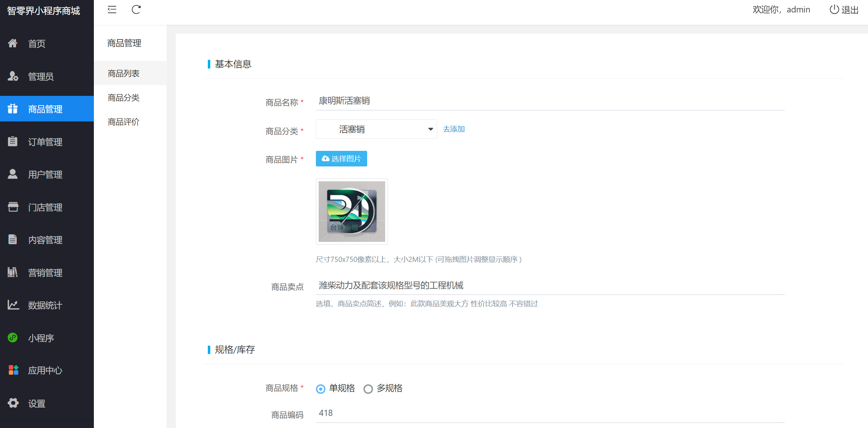The width and height of the screenshot is (868, 428).
Task: Click the 数据统计 chart icon
Action: tap(13, 305)
